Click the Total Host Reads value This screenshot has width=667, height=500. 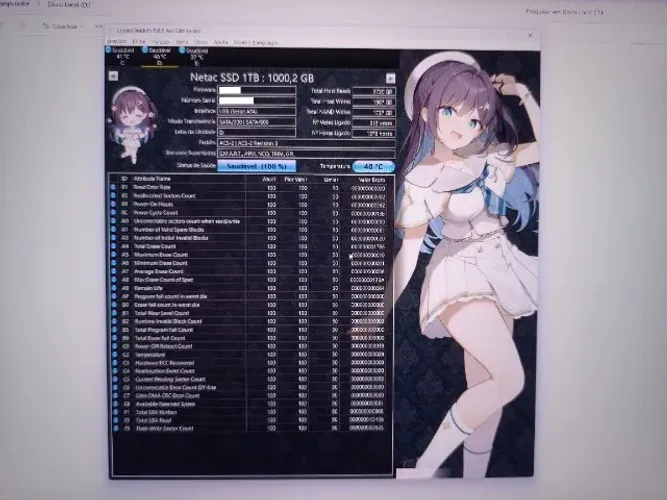(374, 91)
